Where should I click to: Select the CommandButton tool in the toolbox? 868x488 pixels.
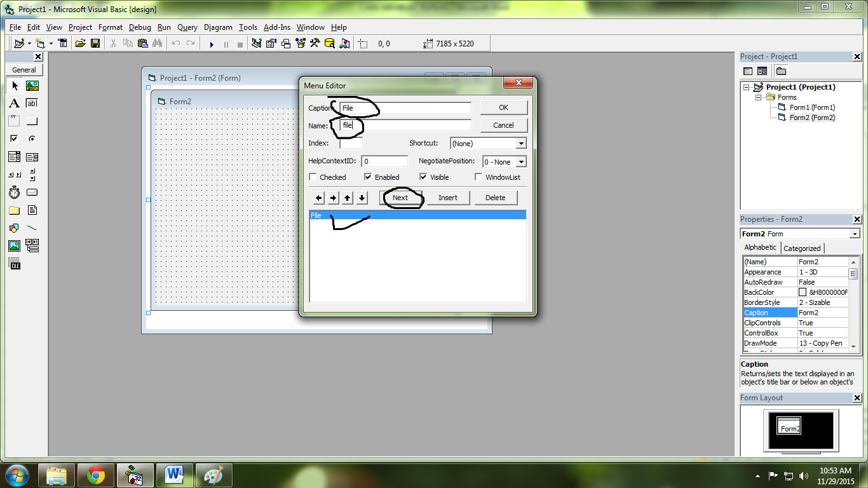tap(32, 121)
